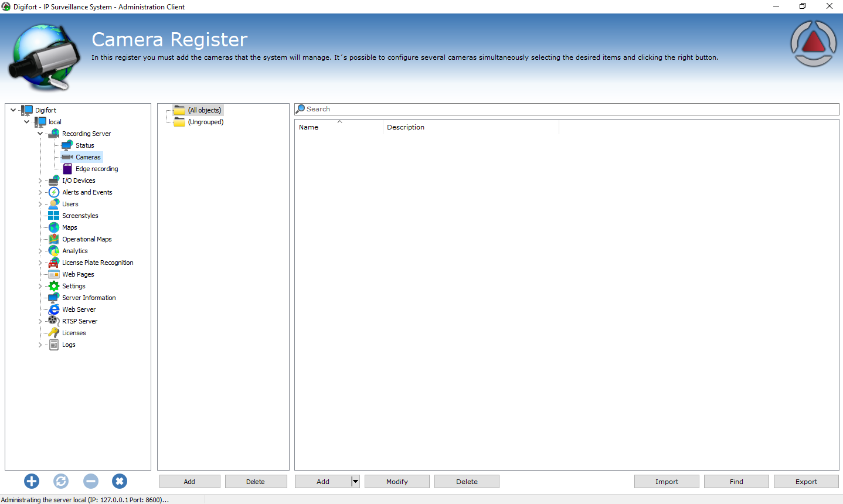Expand the Users node
The width and height of the screenshot is (843, 504).
[40, 204]
